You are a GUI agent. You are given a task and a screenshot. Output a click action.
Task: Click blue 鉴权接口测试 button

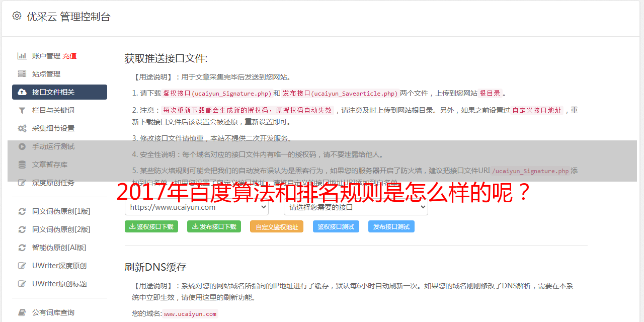[x=336, y=226]
